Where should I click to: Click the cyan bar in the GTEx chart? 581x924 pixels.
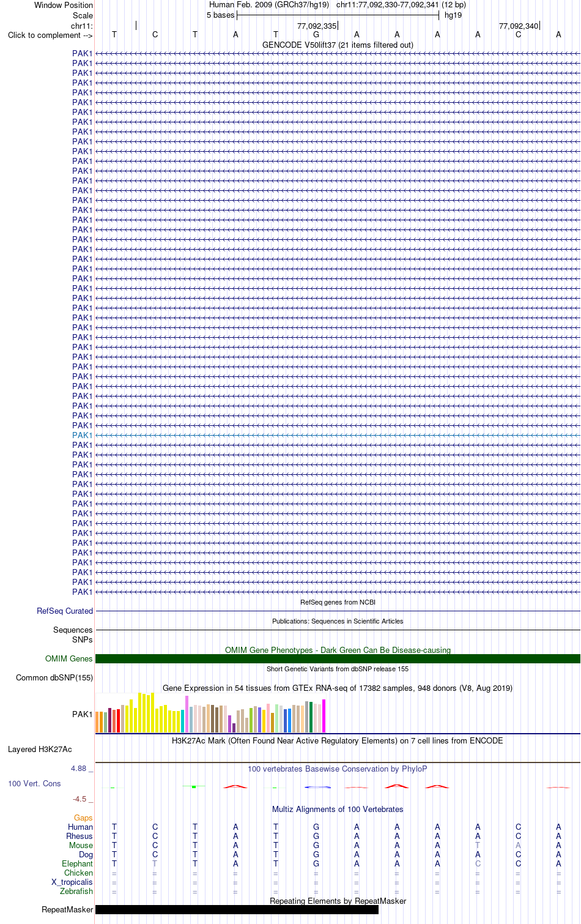[183, 721]
